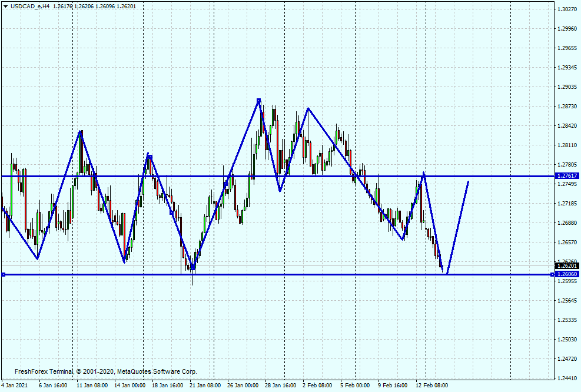Click the 1.29960 price scale label
This screenshot has height=392, width=581.
567,28
